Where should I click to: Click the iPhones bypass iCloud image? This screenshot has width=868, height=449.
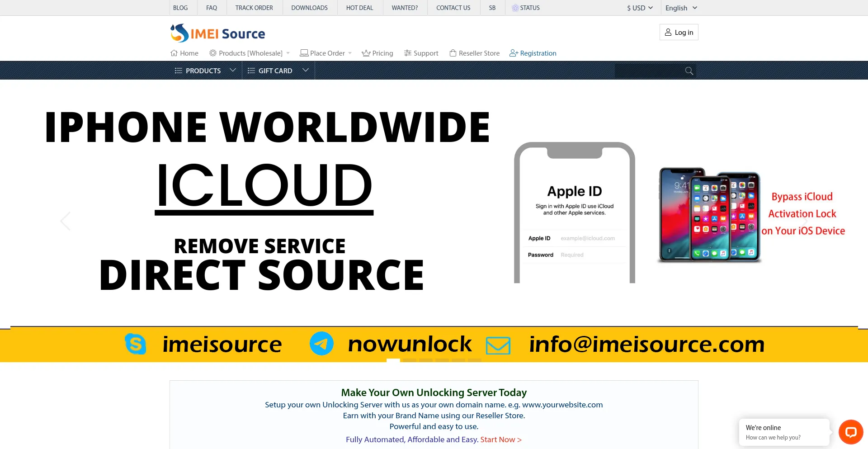[709, 215]
